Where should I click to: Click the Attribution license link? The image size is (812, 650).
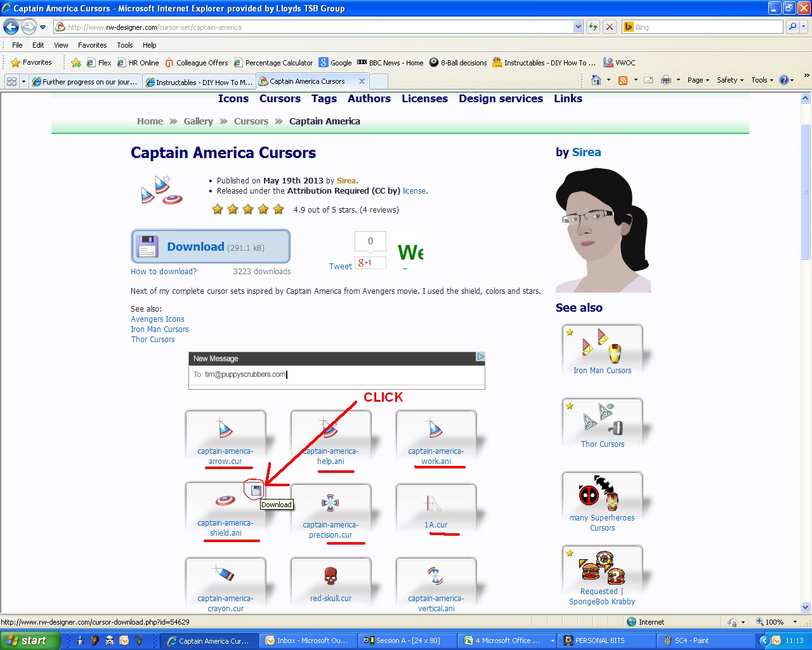click(414, 191)
